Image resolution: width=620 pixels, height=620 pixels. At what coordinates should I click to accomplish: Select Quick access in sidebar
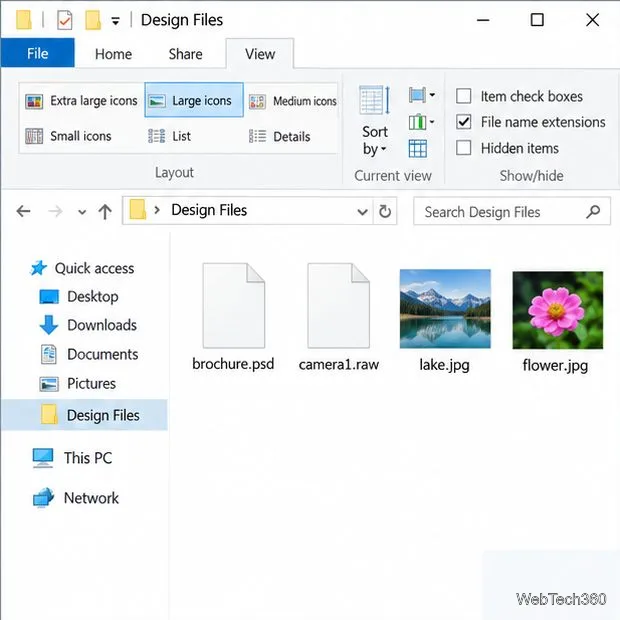point(82,268)
